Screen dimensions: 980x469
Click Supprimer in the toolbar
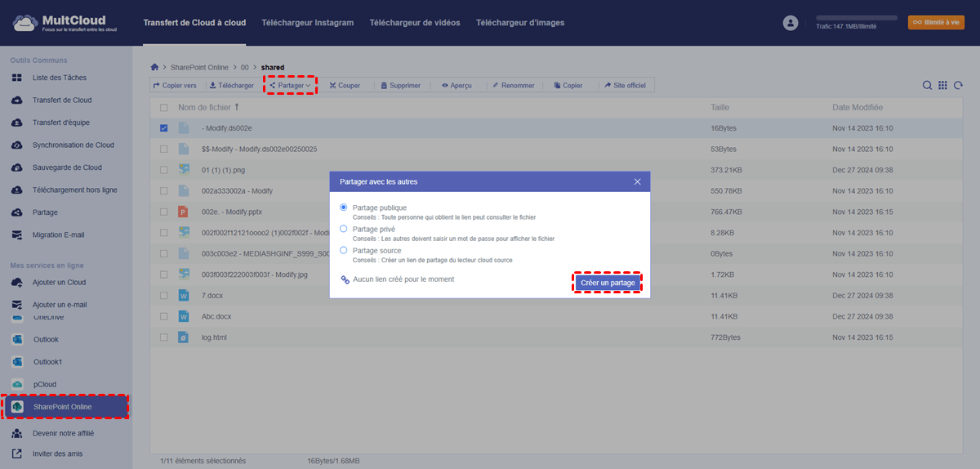click(400, 85)
